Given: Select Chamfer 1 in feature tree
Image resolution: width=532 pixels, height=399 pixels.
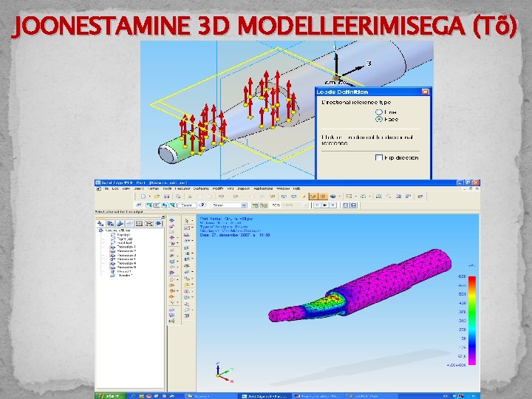Looking at the screenshot, I should (125, 276).
